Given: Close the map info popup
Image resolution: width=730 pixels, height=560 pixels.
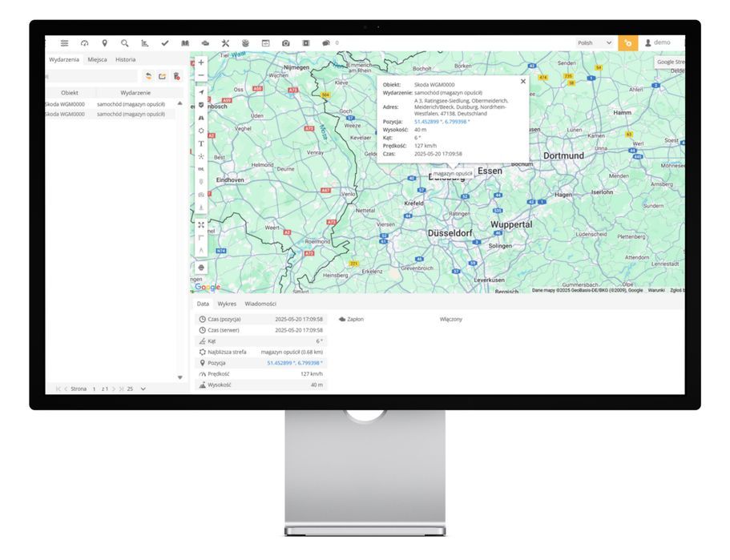Looking at the screenshot, I should click(522, 82).
